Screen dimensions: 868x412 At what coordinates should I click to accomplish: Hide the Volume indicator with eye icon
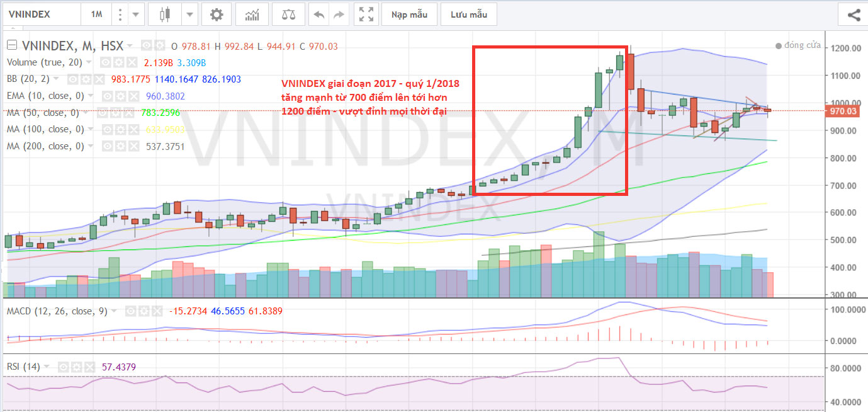point(104,62)
